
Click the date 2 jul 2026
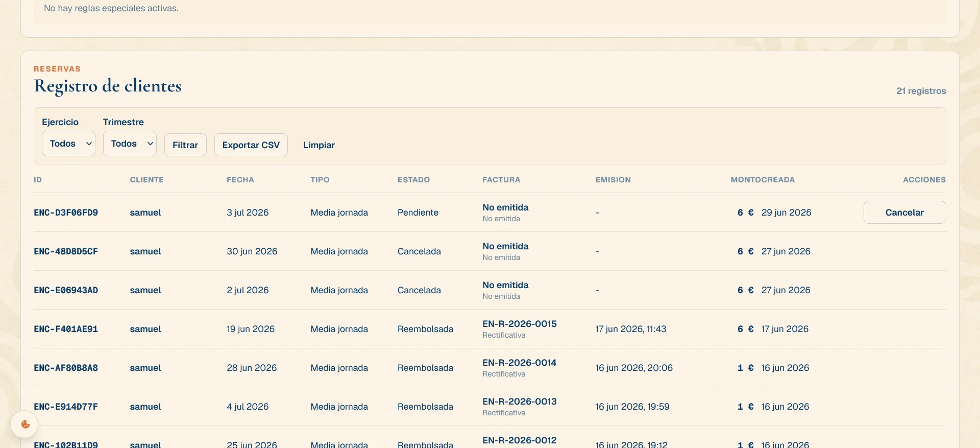[x=248, y=290]
